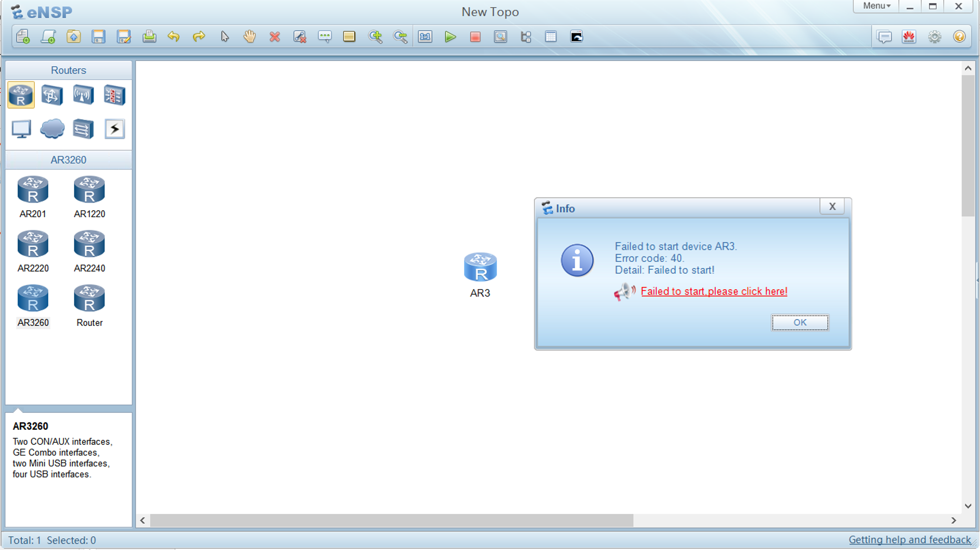Open the CLI console window icon
This screenshot has width=980, height=550.
pyautogui.click(x=577, y=37)
